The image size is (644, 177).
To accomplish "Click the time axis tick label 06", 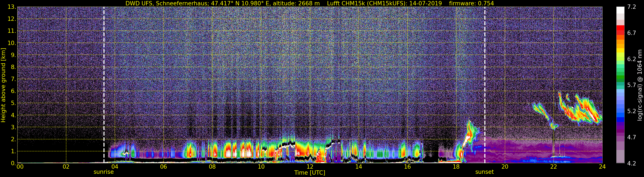I will 164,167.
